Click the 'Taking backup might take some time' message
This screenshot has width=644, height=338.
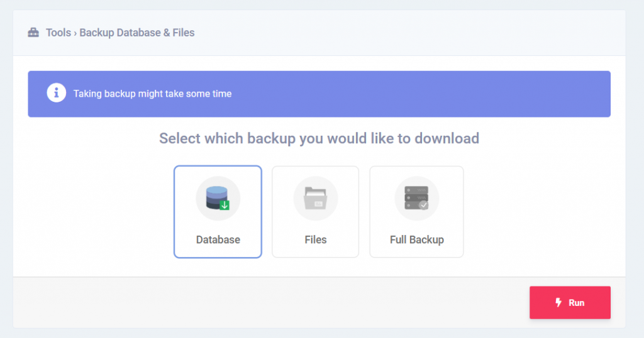(152, 94)
